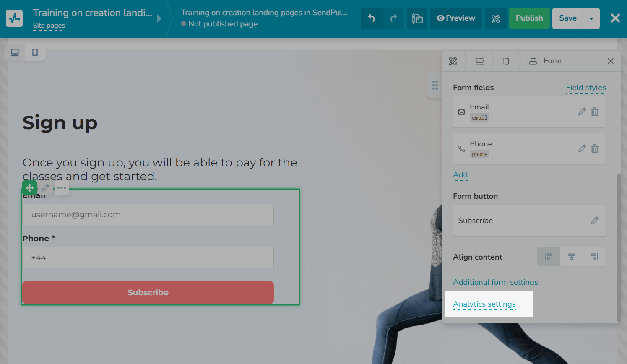Edit the Subscribe form button

coord(594,221)
